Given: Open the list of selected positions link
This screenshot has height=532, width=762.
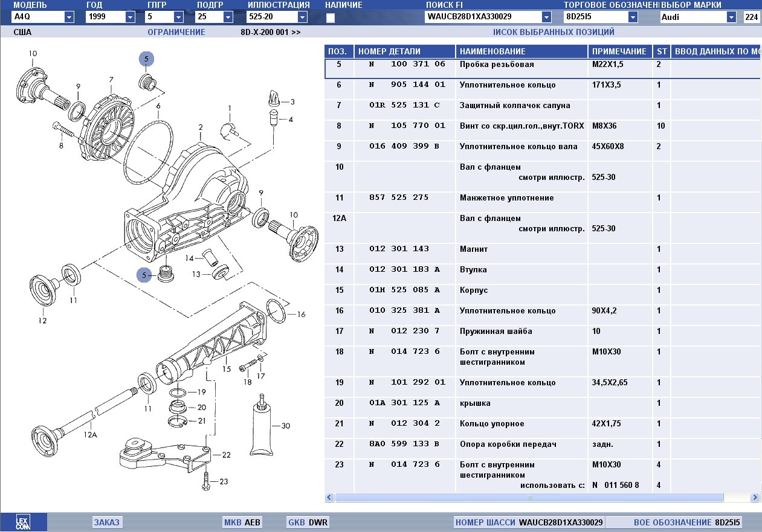Looking at the screenshot, I should tap(554, 32).
